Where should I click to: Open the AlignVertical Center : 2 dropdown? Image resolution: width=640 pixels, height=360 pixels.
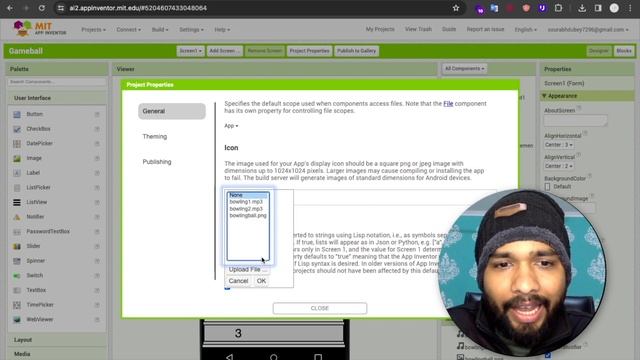click(559, 166)
